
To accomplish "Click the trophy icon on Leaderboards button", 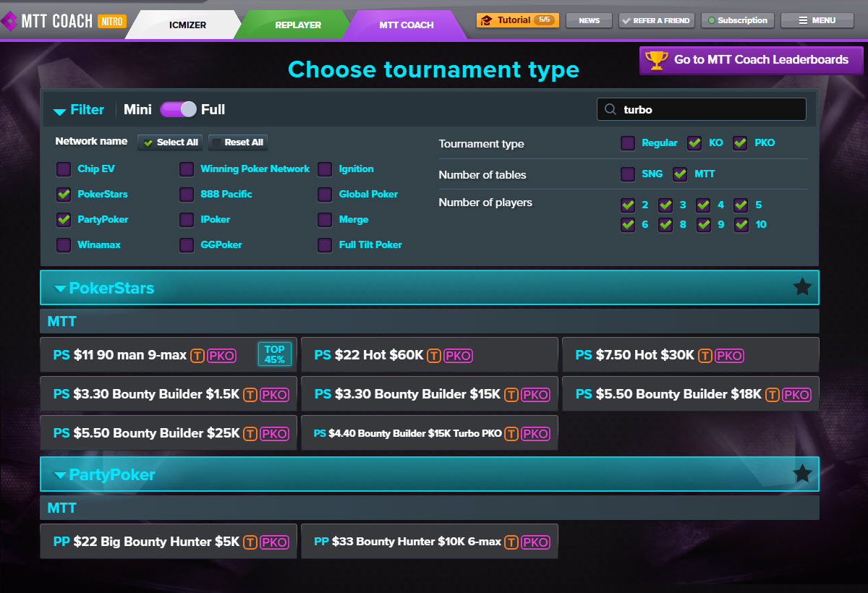I will [656, 60].
